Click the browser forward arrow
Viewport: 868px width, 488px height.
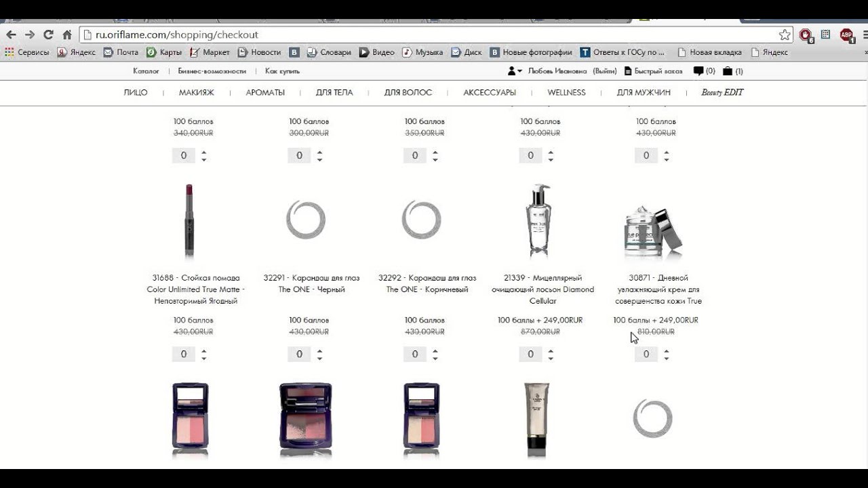pos(30,35)
